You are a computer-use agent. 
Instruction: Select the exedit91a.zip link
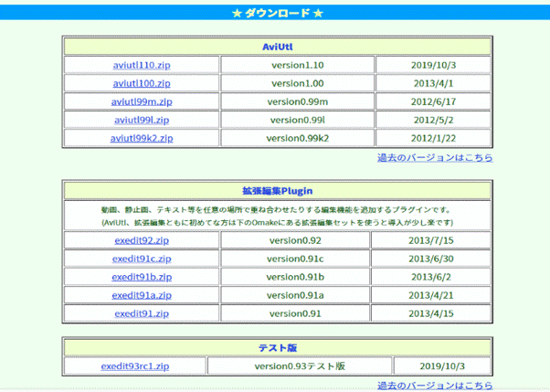pos(141,296)
